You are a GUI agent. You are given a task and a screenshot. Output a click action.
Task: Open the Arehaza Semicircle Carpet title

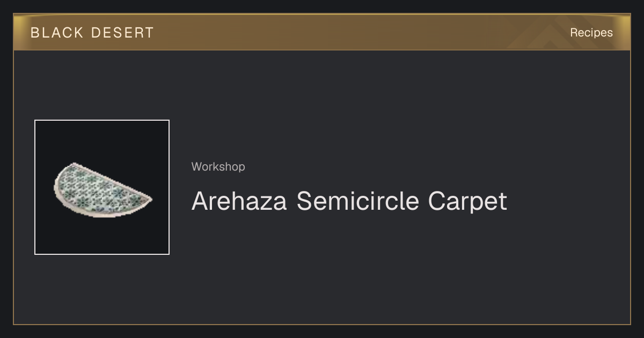point(349,202)
